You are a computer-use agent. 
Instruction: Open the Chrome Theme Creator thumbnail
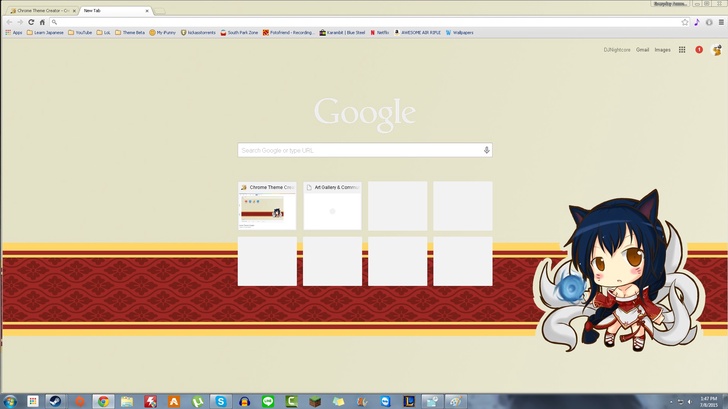(267, 206)
